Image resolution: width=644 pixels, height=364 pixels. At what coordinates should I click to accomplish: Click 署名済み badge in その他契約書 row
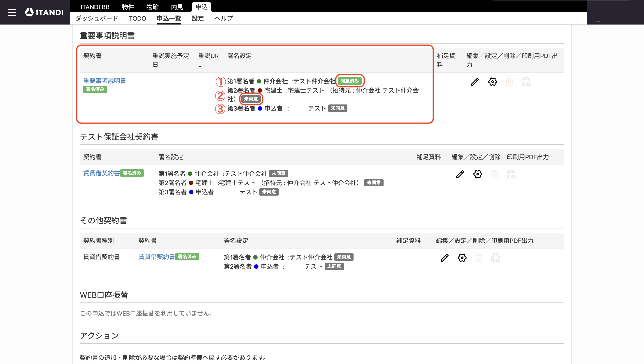pyautogui.click(x=187, y=257)
